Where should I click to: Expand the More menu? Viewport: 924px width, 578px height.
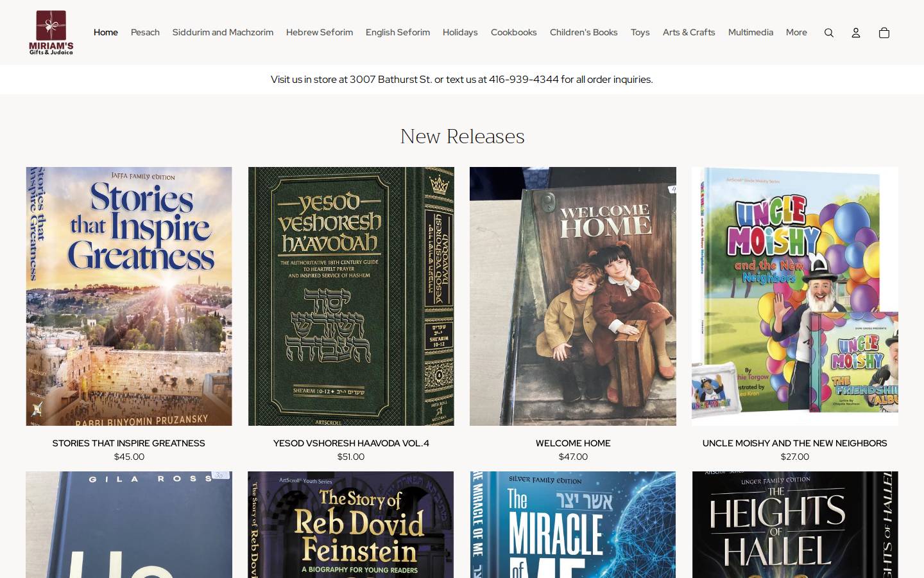[x=796, y=32]
